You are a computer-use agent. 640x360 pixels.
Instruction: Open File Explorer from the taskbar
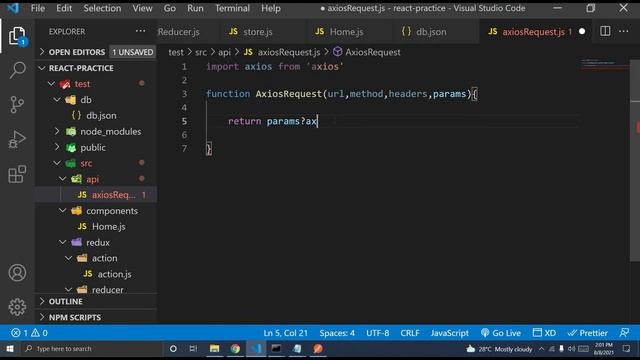(214, 349)
